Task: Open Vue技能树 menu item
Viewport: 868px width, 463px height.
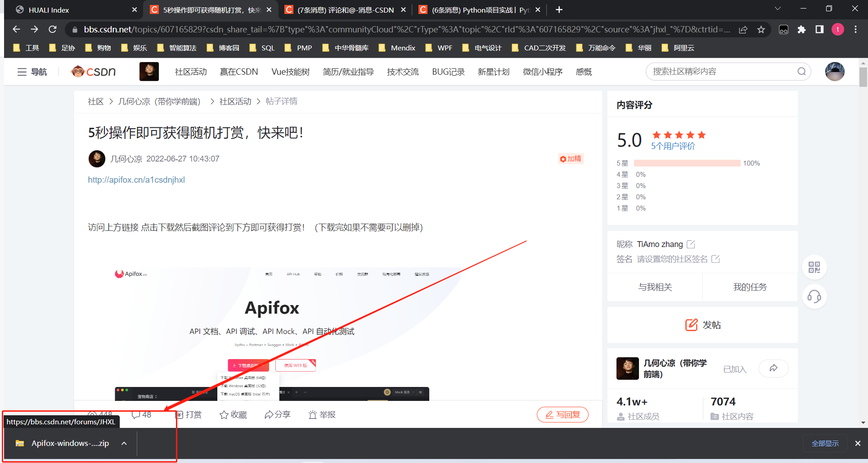Action: coord(291,72)
